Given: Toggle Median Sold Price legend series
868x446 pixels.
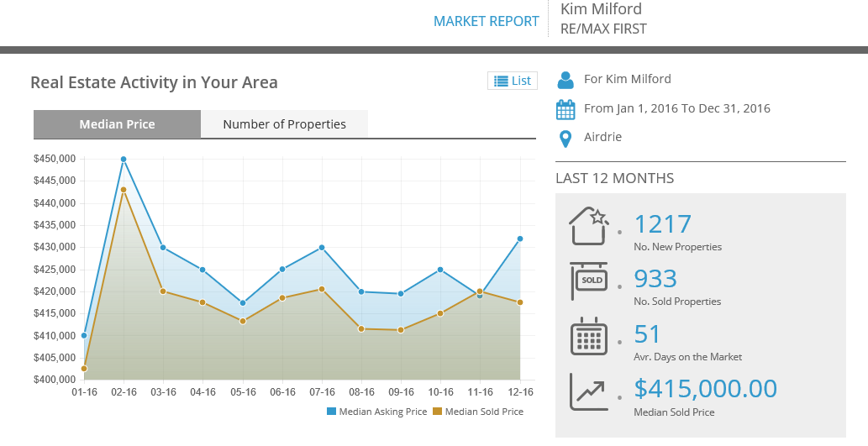Looking at the screenshot, I should click(483, 412).
